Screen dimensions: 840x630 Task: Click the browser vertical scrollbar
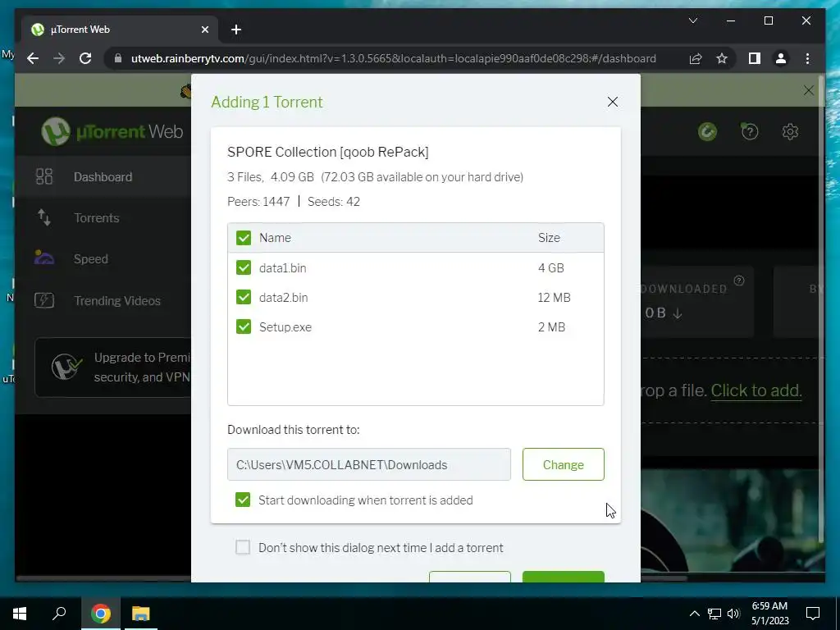coord(822,308)
